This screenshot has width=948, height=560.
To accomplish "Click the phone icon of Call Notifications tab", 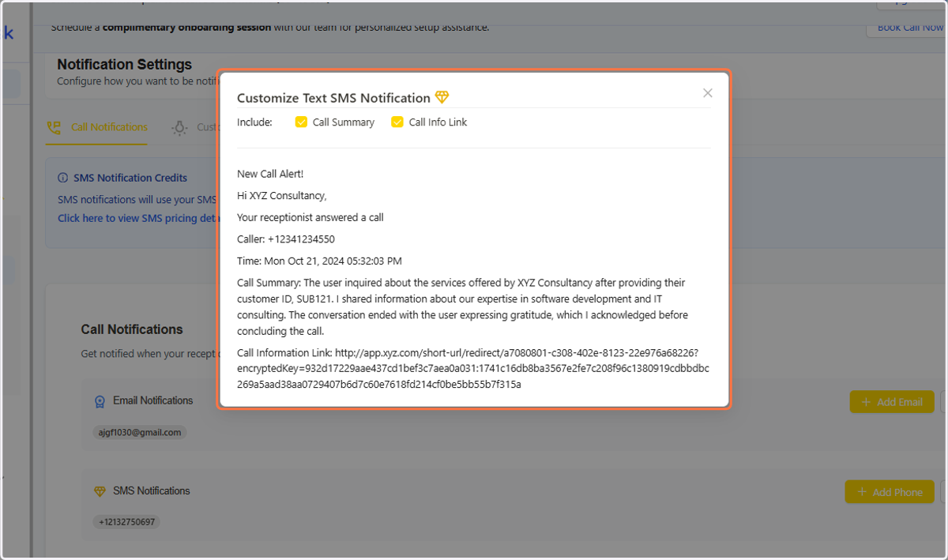I will (54, 127).
